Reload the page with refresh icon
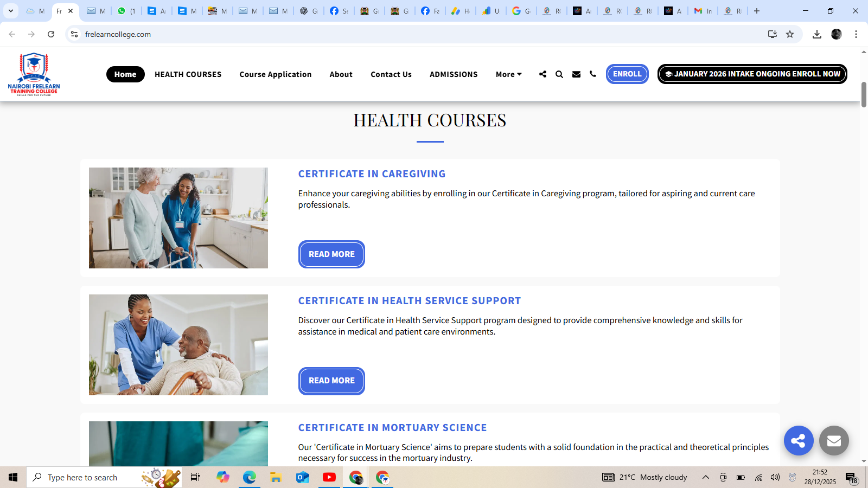The width and height of the screenshot is (868, 488). pos(51,34)
